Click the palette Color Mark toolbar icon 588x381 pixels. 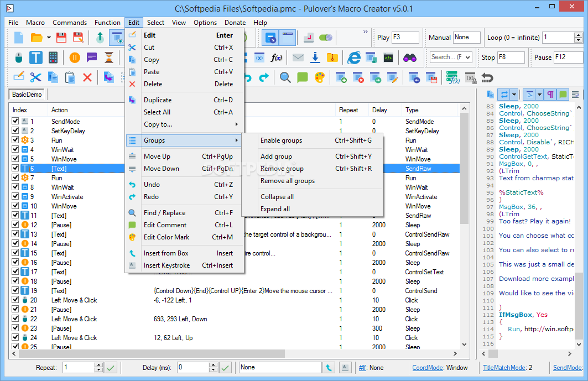click(320, 77)
